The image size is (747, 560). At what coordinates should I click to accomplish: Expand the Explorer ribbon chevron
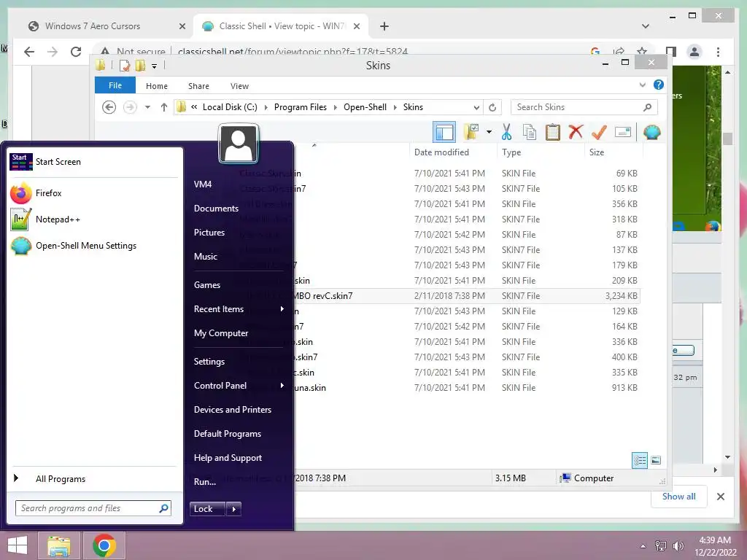pos(642,85)
